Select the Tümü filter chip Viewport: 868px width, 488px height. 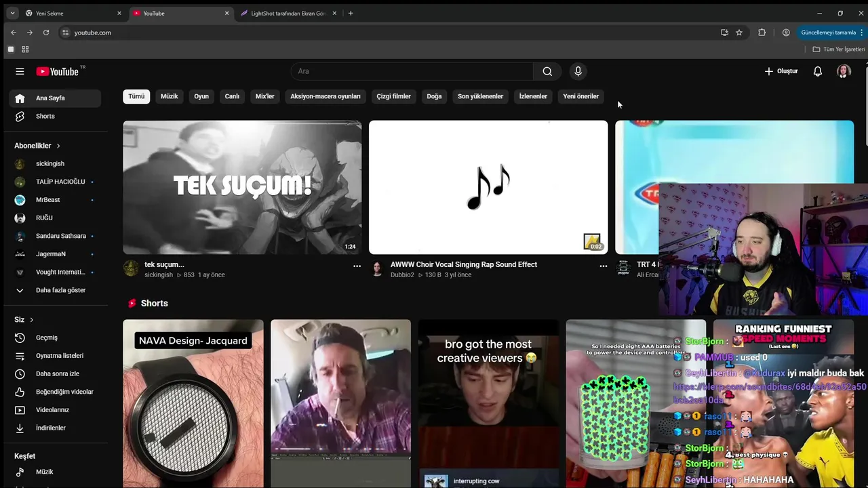[136, 96]
